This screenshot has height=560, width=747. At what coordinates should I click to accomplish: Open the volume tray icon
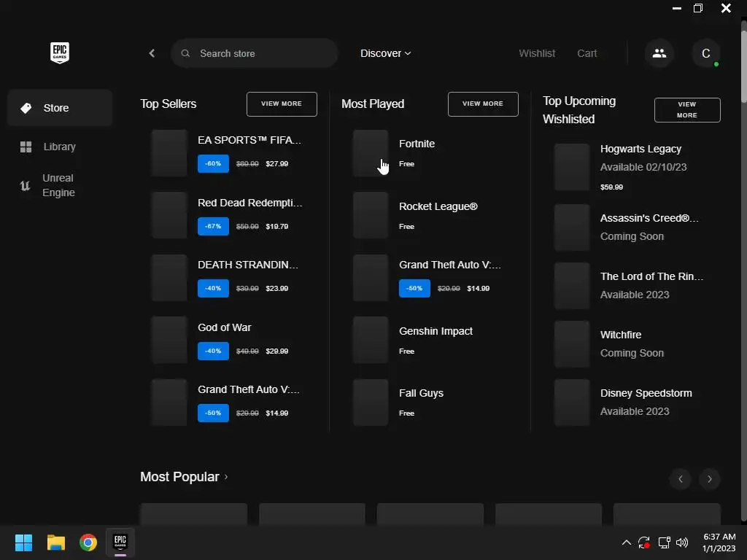point(682,542)
